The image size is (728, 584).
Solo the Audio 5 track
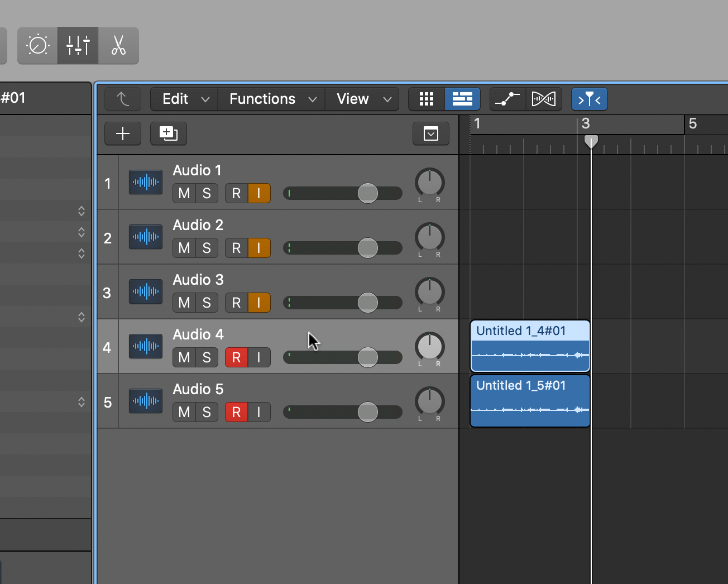[207, 412]
